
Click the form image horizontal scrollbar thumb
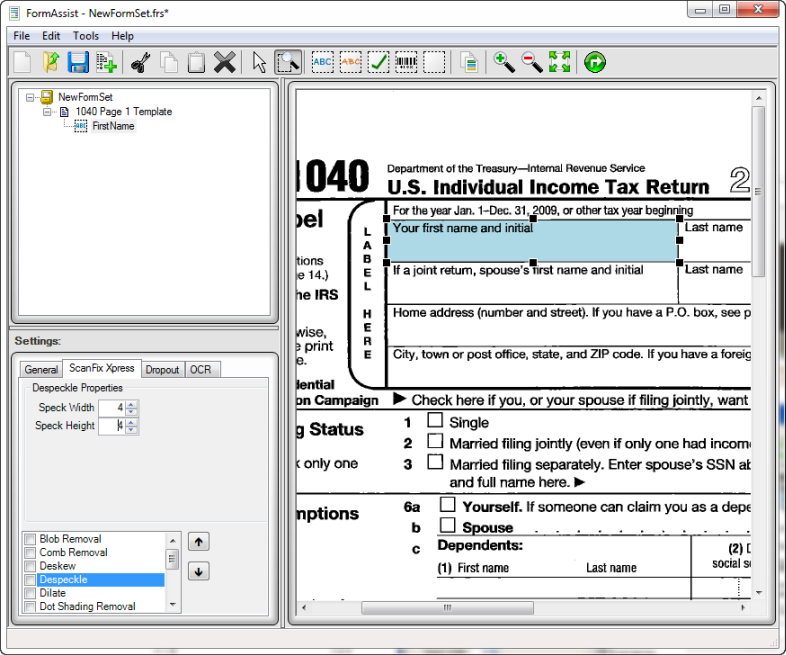pyautogui.click(x=447, y=607)
